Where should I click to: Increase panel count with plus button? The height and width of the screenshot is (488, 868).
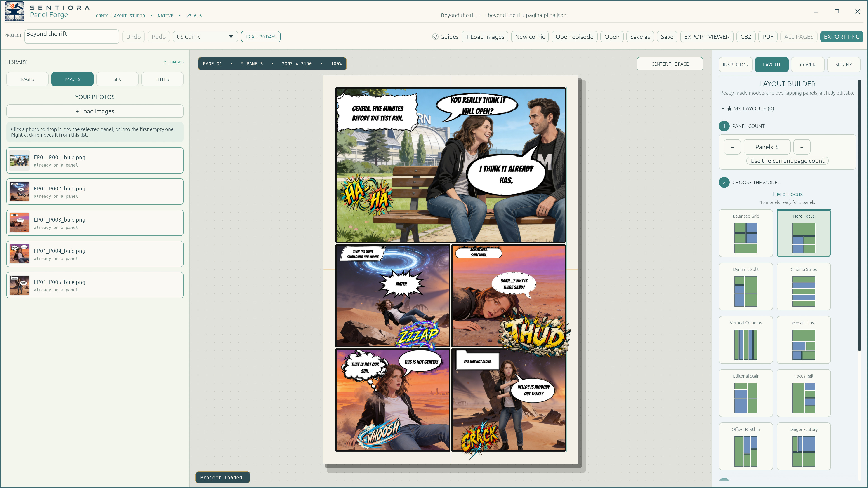click(802, 147)
